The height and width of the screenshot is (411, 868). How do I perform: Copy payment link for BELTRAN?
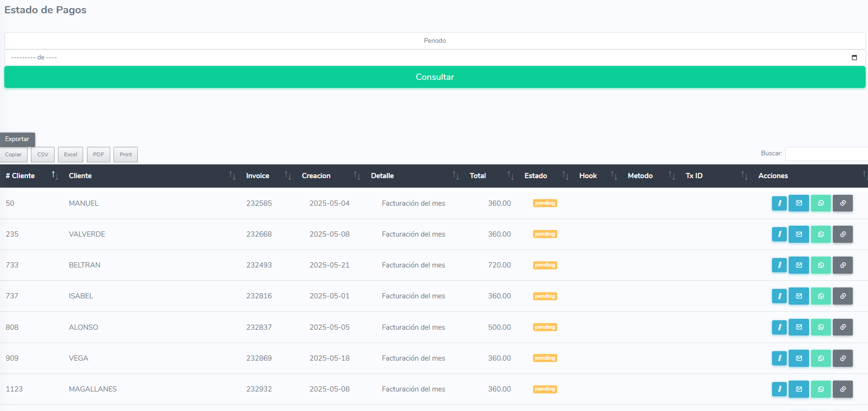pos(842,265)
